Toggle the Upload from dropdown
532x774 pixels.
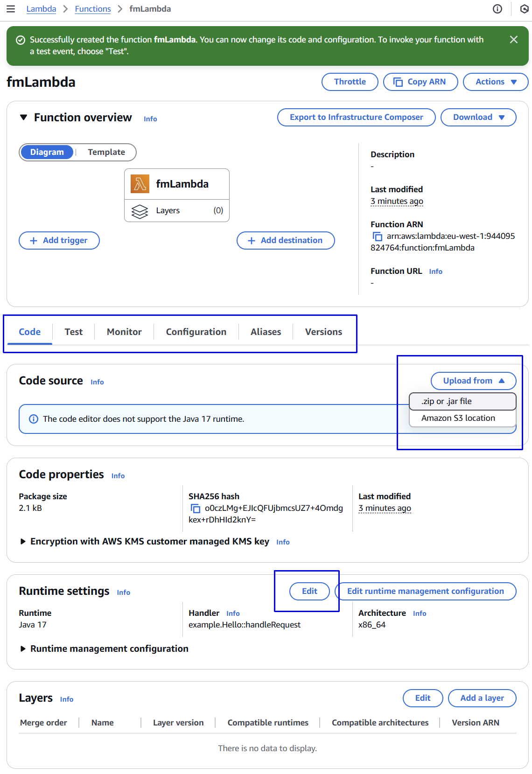click(474, 381)
